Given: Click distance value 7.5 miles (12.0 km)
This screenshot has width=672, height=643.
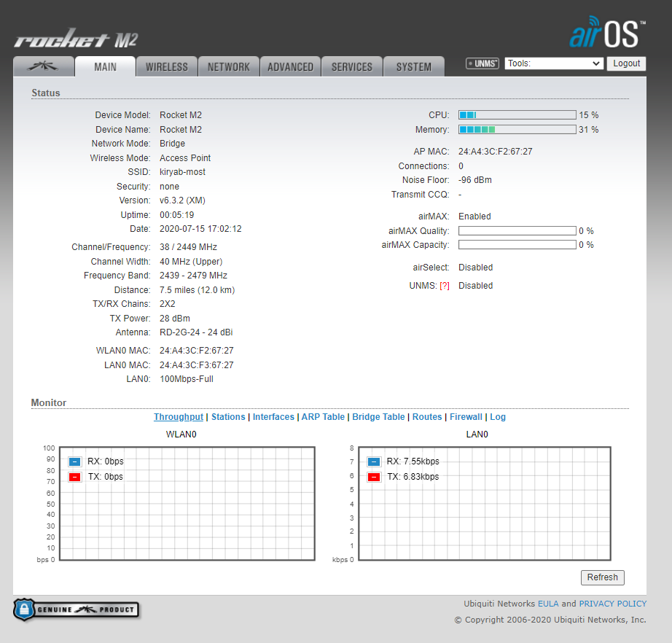Looking at the screenshot, I should pyautogui.click(x=197, y=289).
